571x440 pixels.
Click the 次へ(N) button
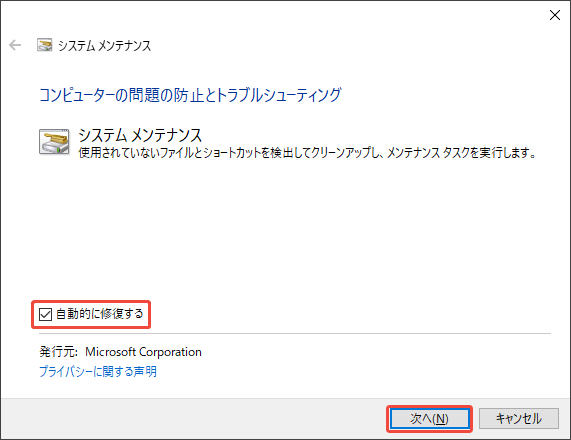point(429,419)
